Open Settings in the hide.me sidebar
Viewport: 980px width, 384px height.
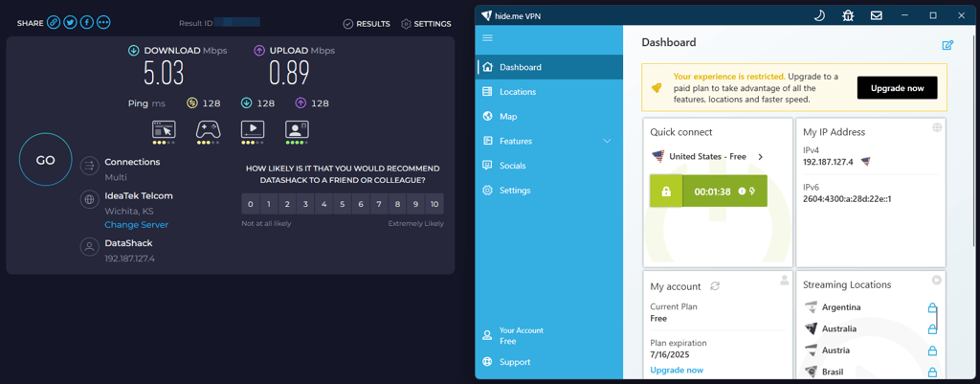pos(549,191)
